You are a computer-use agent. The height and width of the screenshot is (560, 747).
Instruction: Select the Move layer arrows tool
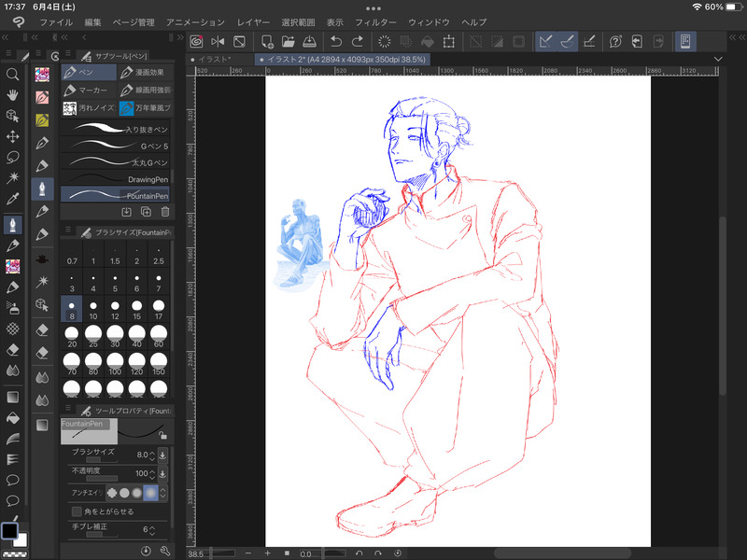click(12, 136)
